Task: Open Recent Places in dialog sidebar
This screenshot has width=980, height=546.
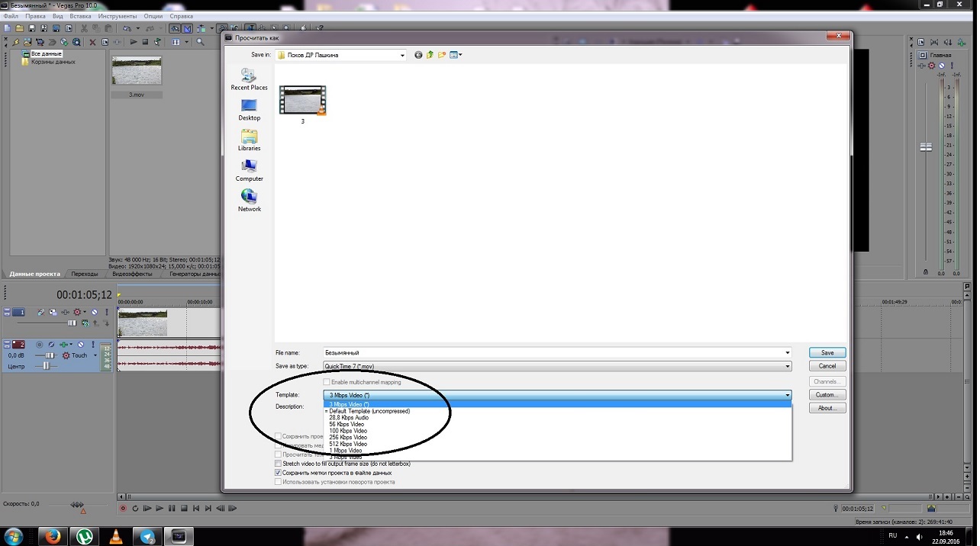Action: point(249,79)
